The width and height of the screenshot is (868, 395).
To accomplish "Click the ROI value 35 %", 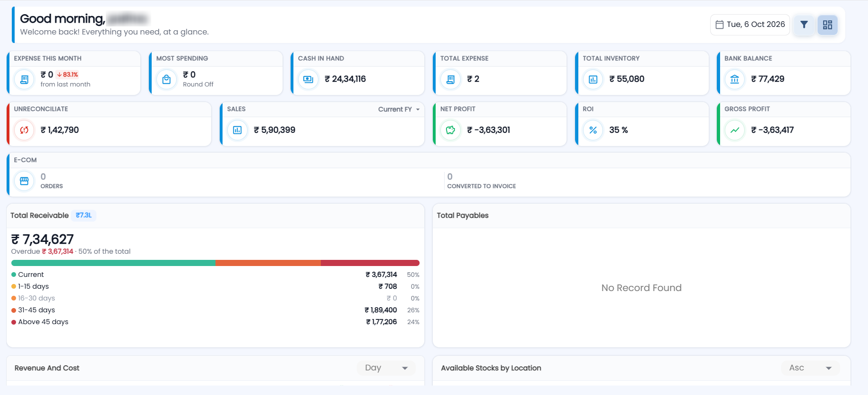I will [619, 130].
